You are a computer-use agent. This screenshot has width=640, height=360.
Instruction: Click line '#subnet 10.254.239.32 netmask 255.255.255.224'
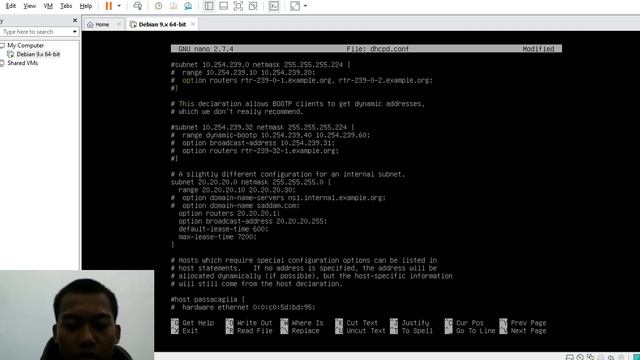(262, 127)
